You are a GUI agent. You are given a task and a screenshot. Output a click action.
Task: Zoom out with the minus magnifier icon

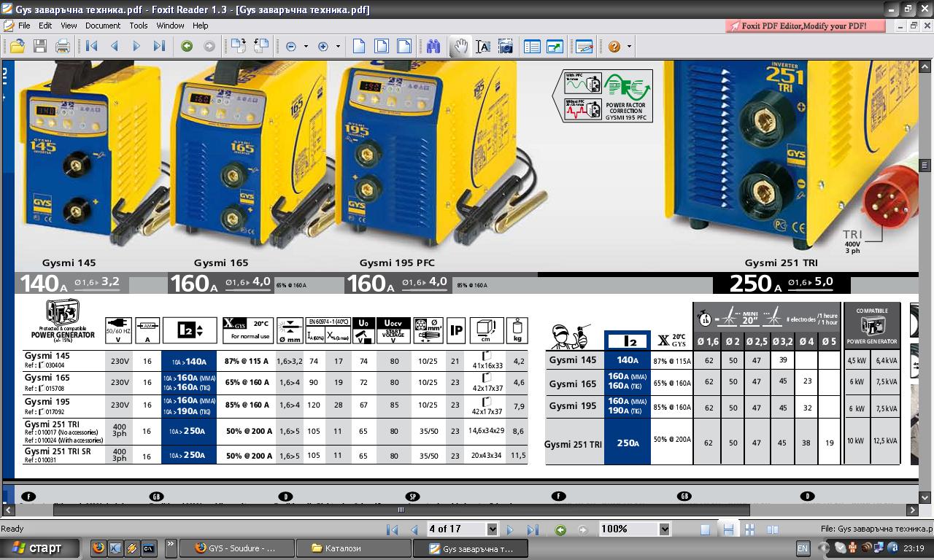(291, 47)
